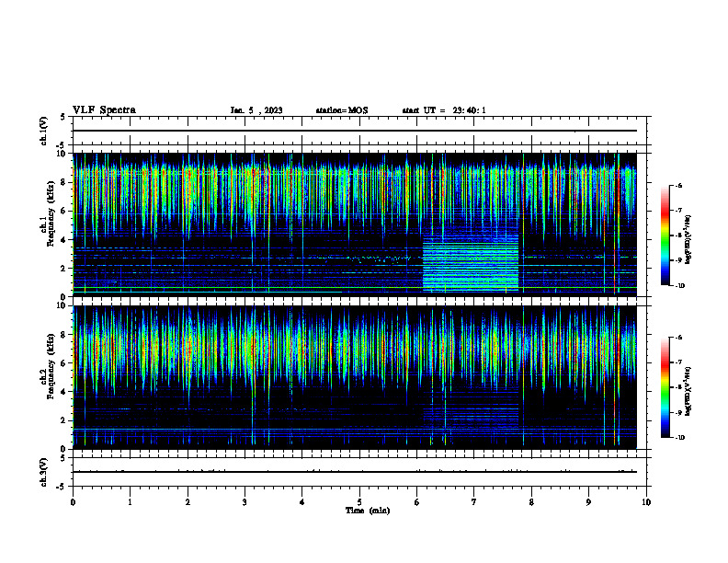
Task: Click time axis tick label "4"
Action: click(x=302, y=502)
